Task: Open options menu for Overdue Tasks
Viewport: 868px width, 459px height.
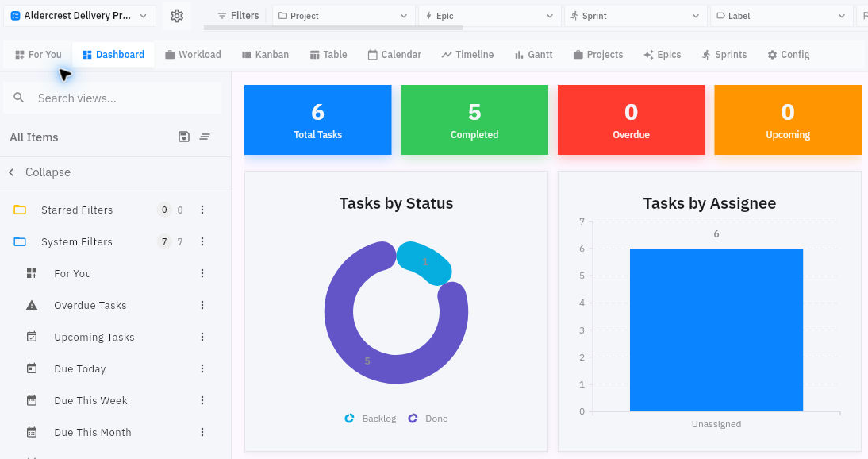Action: click(202, 305)
